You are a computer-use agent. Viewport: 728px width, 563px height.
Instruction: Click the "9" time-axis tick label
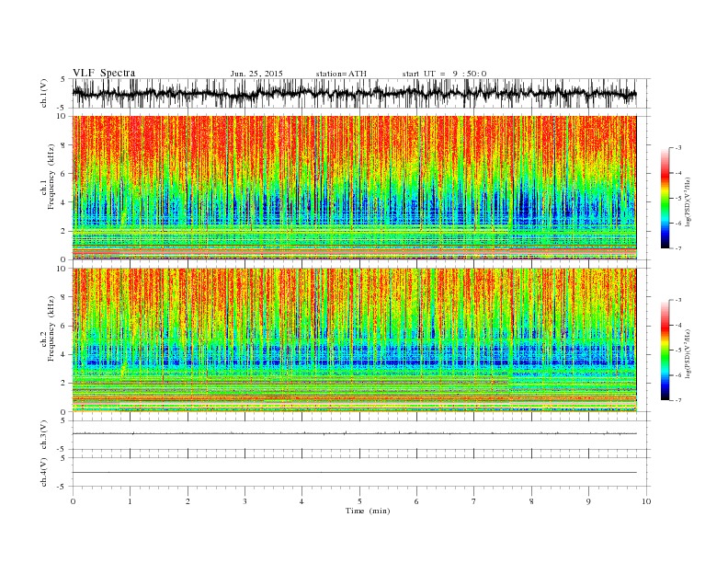tap(588, 501)
